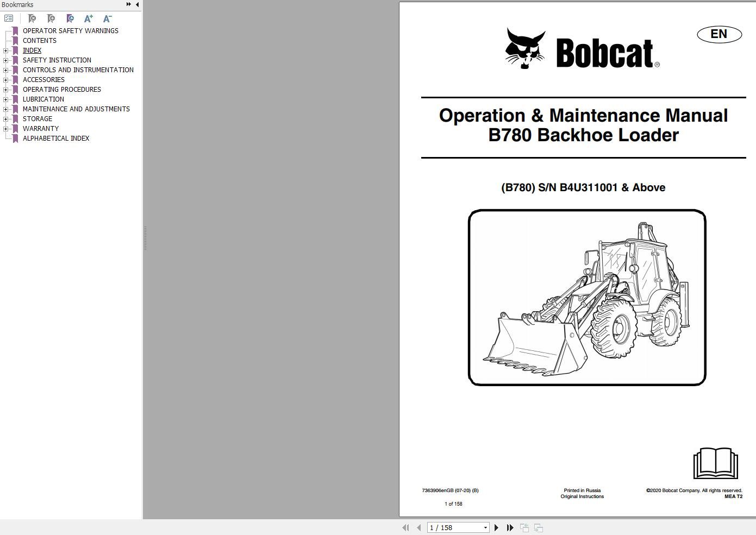Open the WARRANTY bookmark text
756x535 pixels.
(x=41, y=129)
